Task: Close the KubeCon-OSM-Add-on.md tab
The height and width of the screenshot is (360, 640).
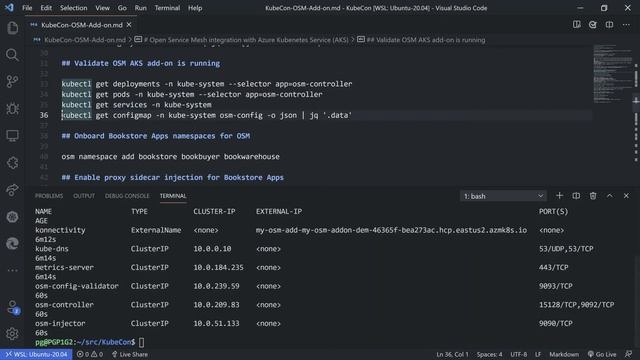Action: point(129,25)
